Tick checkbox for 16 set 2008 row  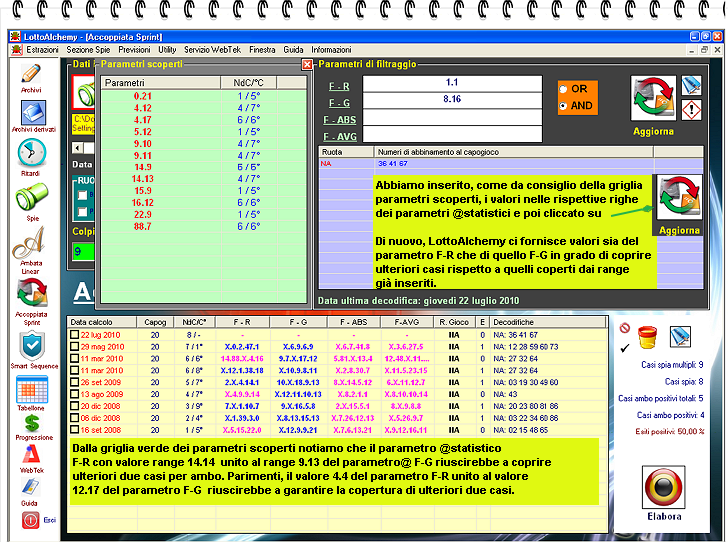74,430
